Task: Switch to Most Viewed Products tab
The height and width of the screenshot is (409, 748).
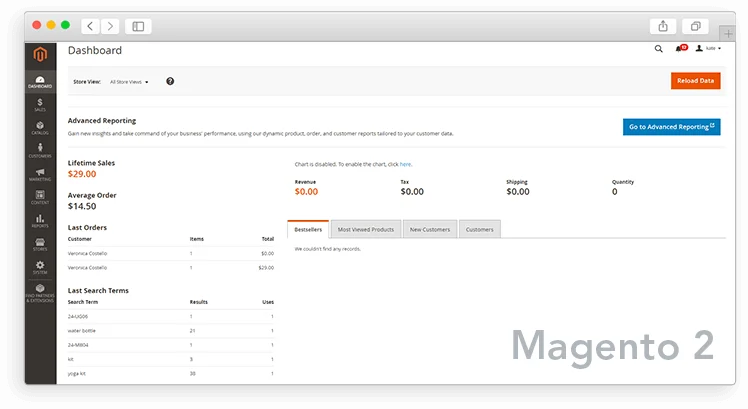Action: click(x=366, y=230)
